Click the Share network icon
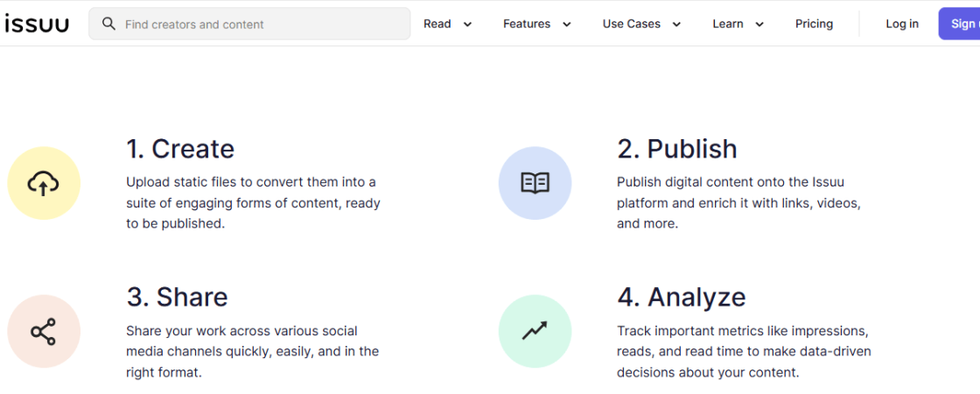 pos(43,332)
